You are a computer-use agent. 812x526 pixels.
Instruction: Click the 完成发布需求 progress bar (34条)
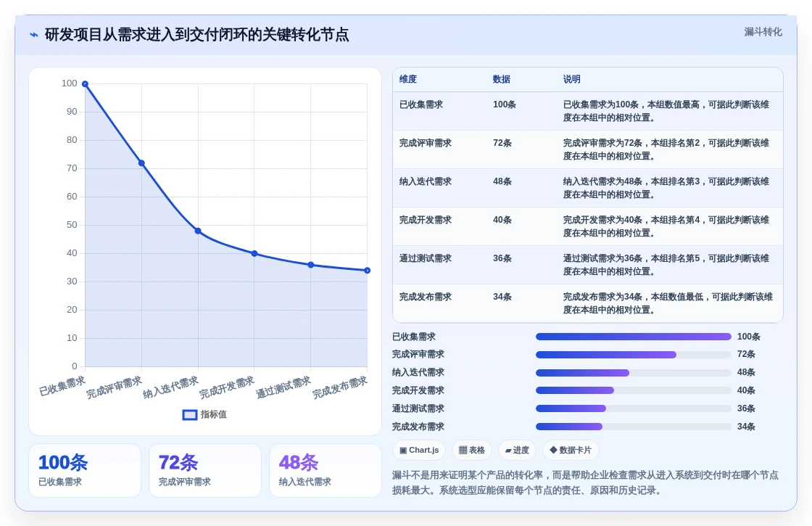pyautogui.click(x=634, y=427)
